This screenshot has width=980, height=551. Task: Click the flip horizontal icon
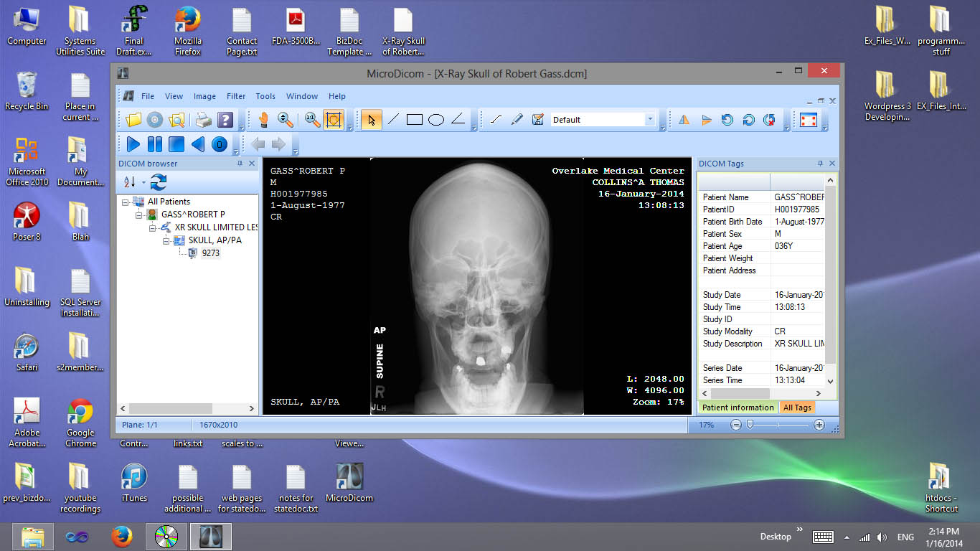(684, 120)
